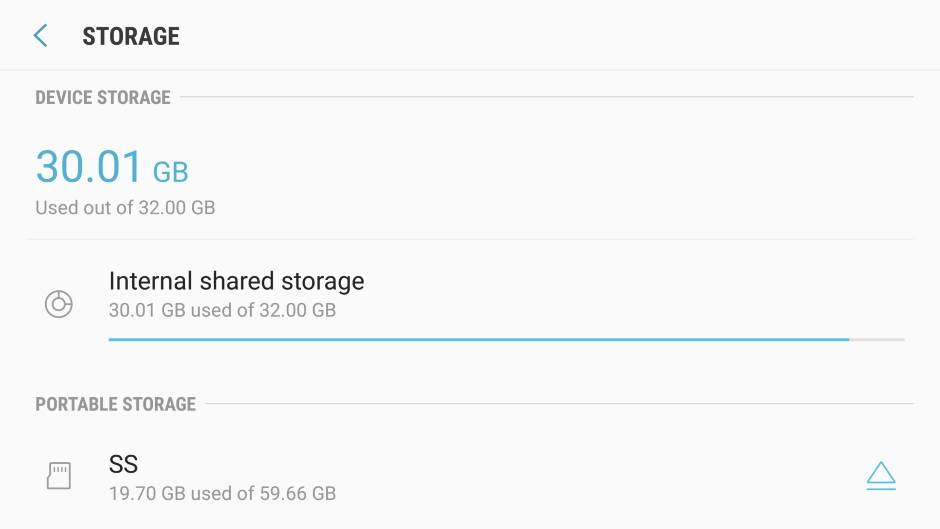Click the SD card icon beside SS
Viewport: 940px width, 529px height.
[59, 476]
